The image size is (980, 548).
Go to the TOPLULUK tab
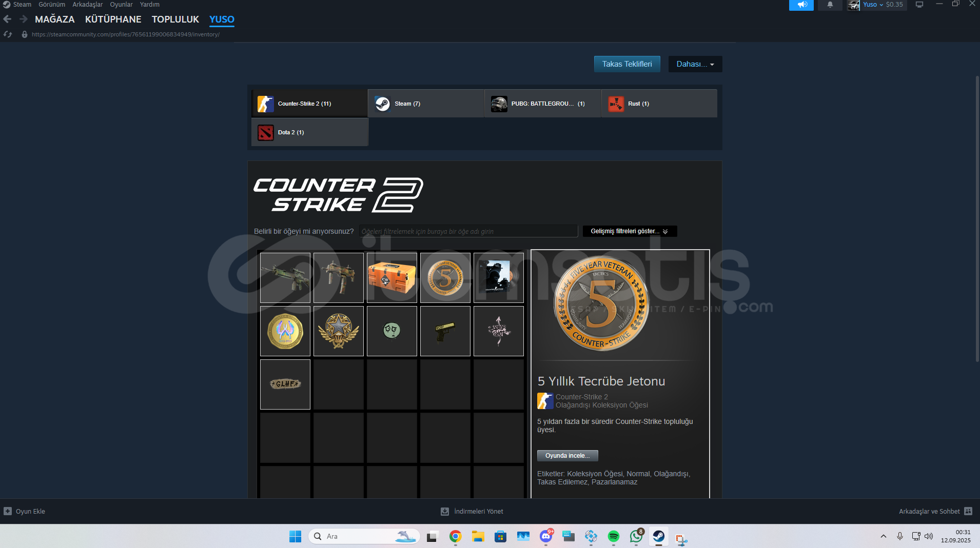pos(175,19)
